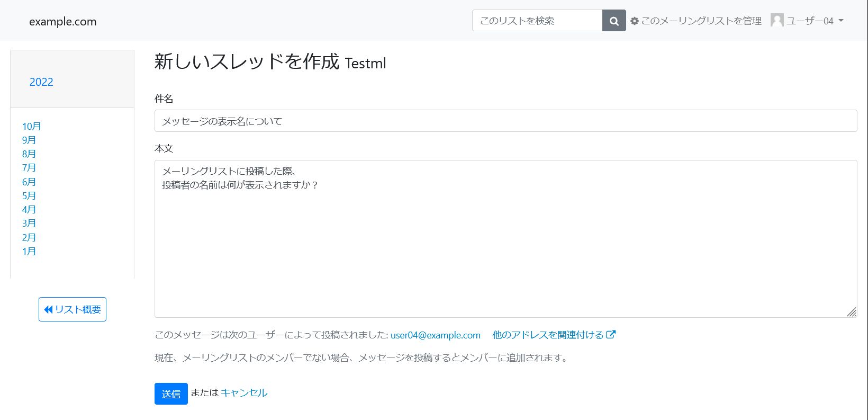The image size is (868, 420).
Task: Open the 10月 archive
Action: [32, 126]
